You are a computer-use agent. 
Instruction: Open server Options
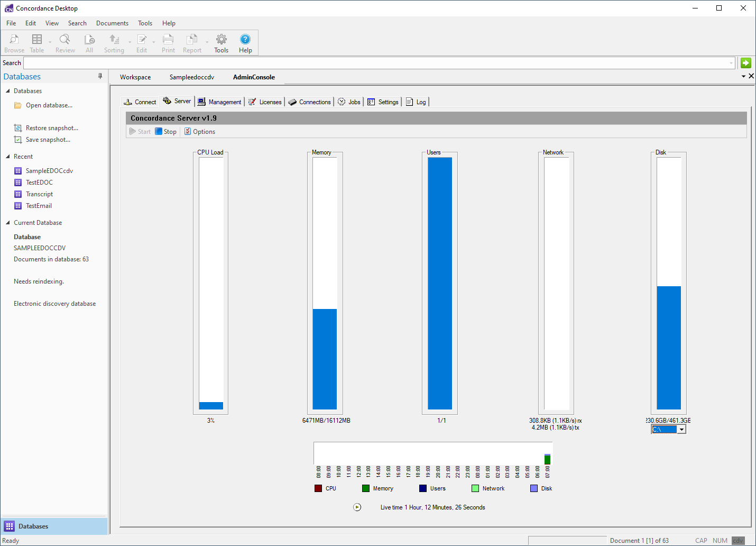click(x=200, y=132)
